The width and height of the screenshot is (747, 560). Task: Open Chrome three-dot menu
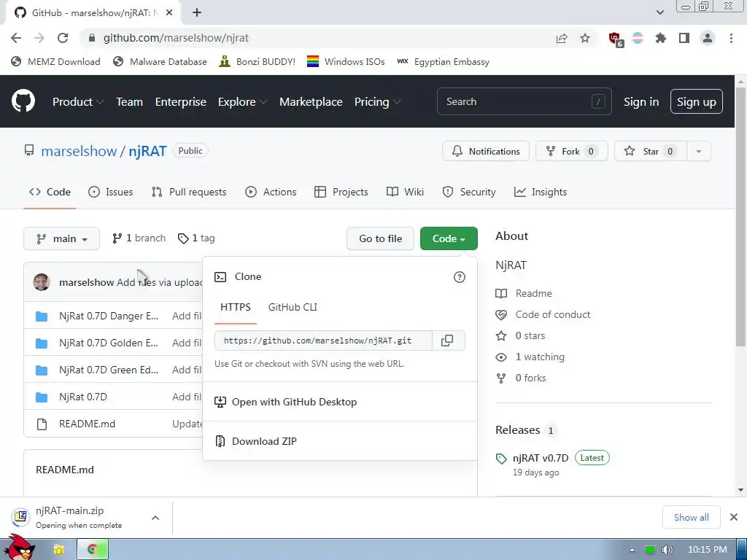point(731,38)
